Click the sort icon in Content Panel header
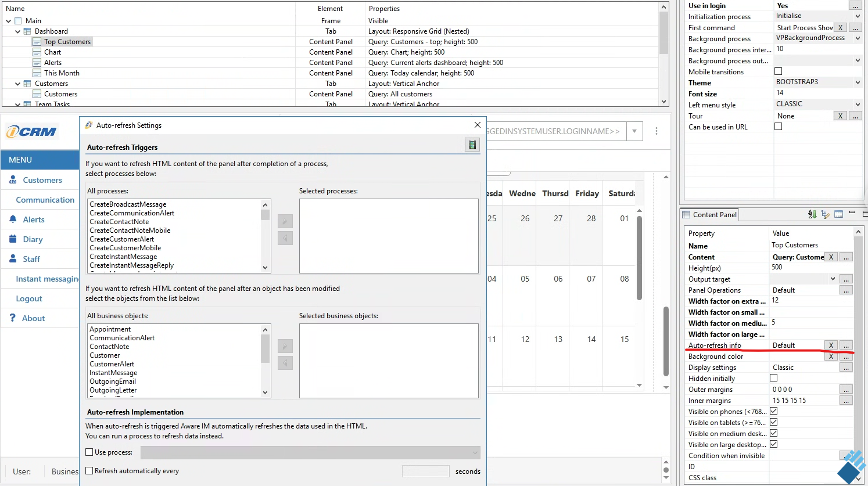The image size is (868, 486). point(812,214)
